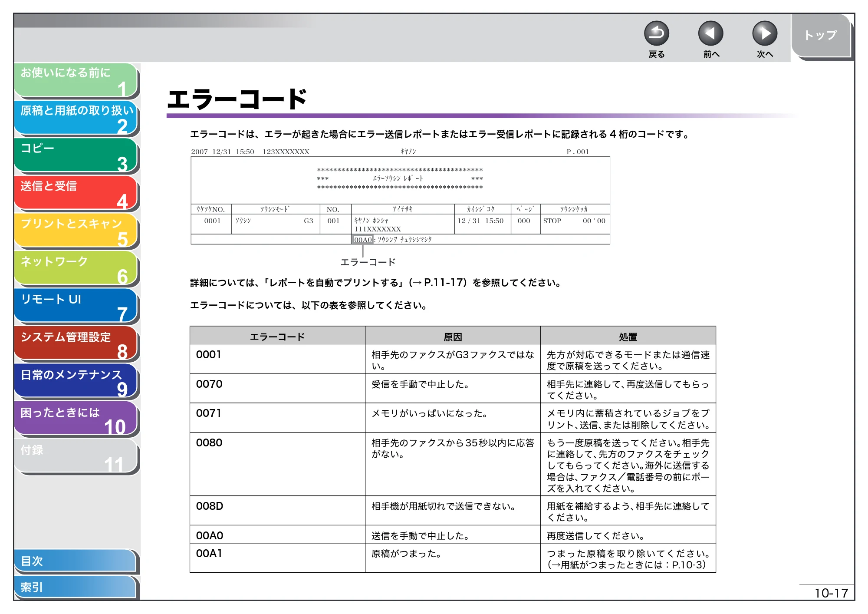Click error code 0080 cell
The height and width of the screenshot is (614, 868).
click(277, 464)
